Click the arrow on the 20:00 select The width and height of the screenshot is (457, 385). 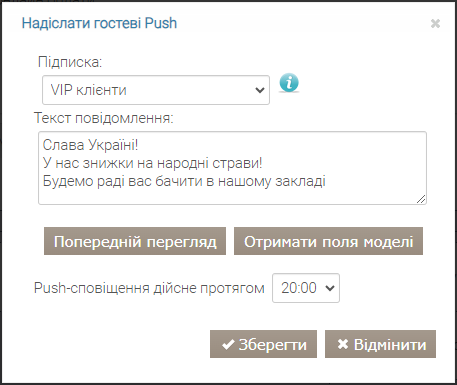[x=330, y=288]
